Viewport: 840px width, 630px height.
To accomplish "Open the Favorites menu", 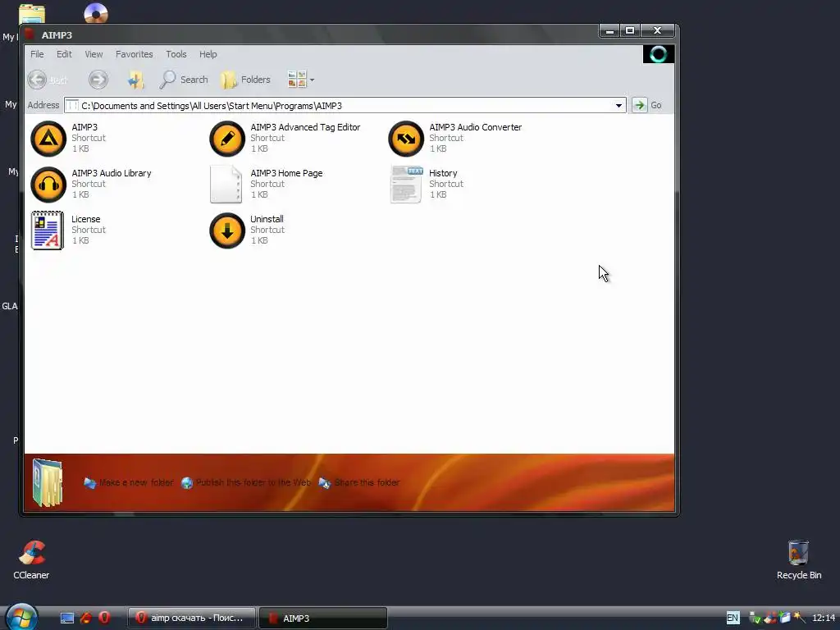I will pyautogui.click(x=135, y=54).
